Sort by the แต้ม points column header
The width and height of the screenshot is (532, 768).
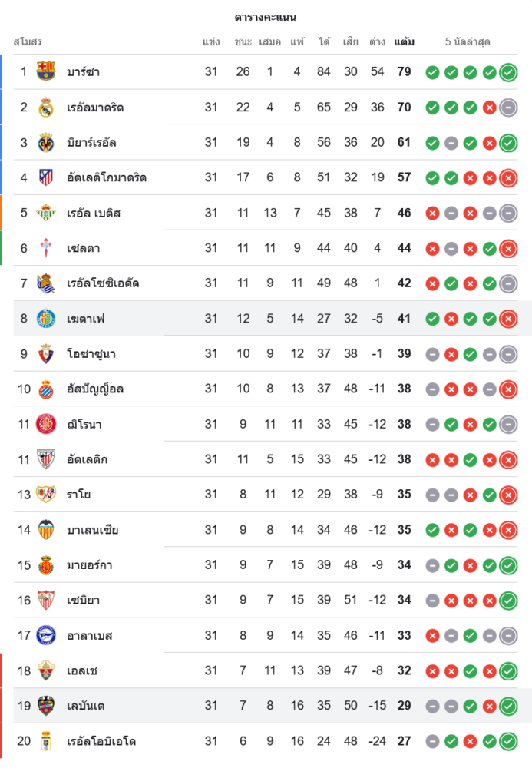tap(405, 41)
